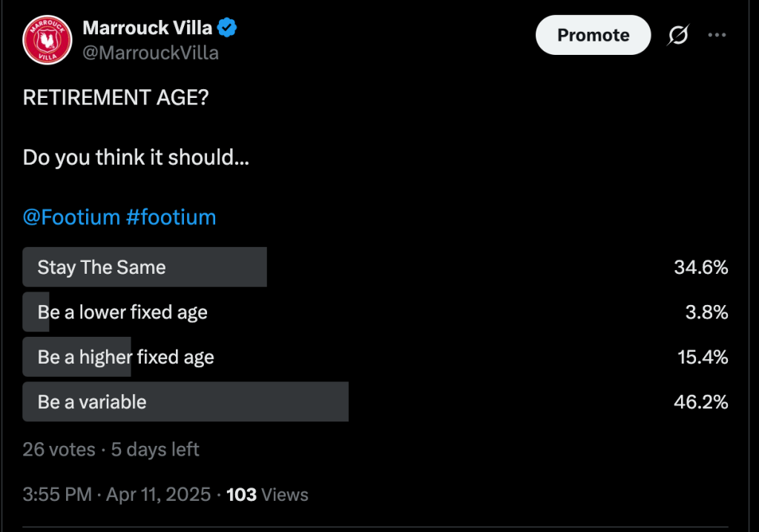This screenshot has height=532, width=759.
Task: Open the @Footium mention link
Action: pyautogui.click(x=71, y=217)
